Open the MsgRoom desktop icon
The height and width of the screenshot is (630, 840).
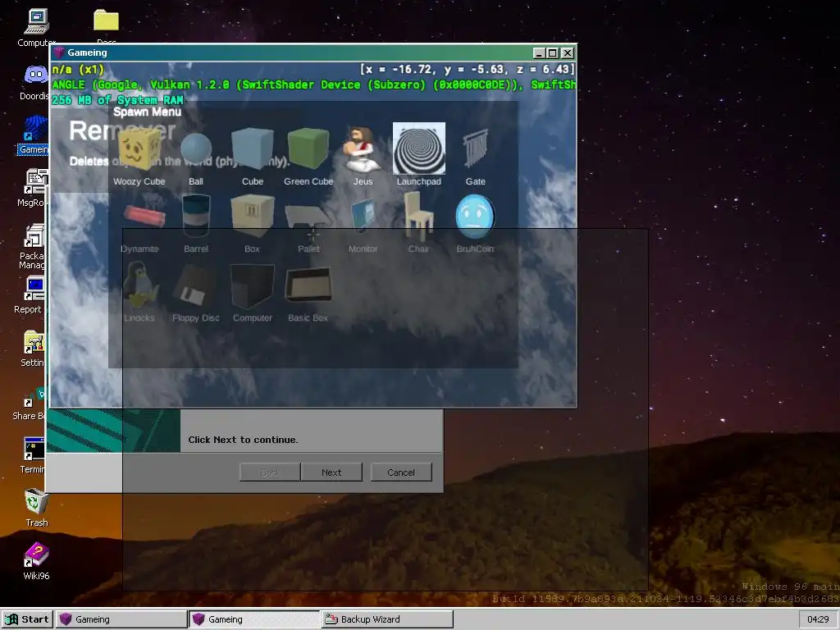tap(32, 188)
